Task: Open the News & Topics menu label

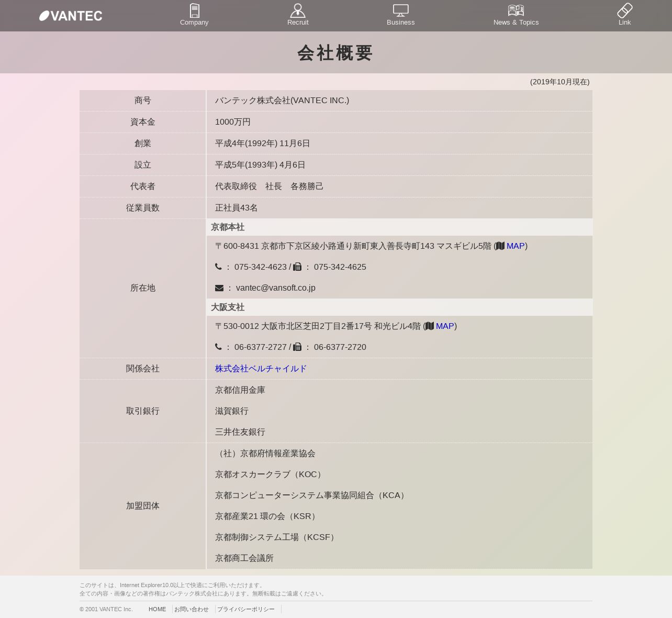Action: point(516,23)
